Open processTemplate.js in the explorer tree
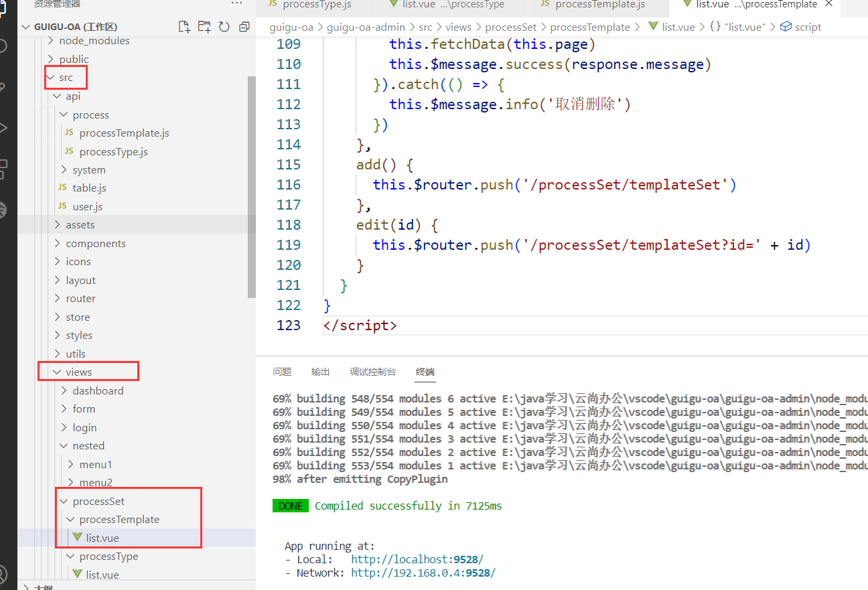 point(124,133)
